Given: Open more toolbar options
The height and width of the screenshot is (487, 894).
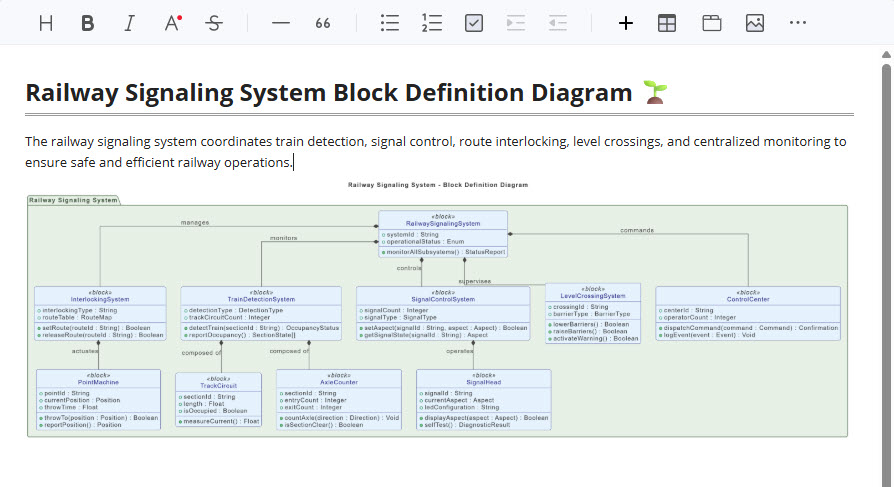Looking at the screenshot, I should [x=798, y=23].
